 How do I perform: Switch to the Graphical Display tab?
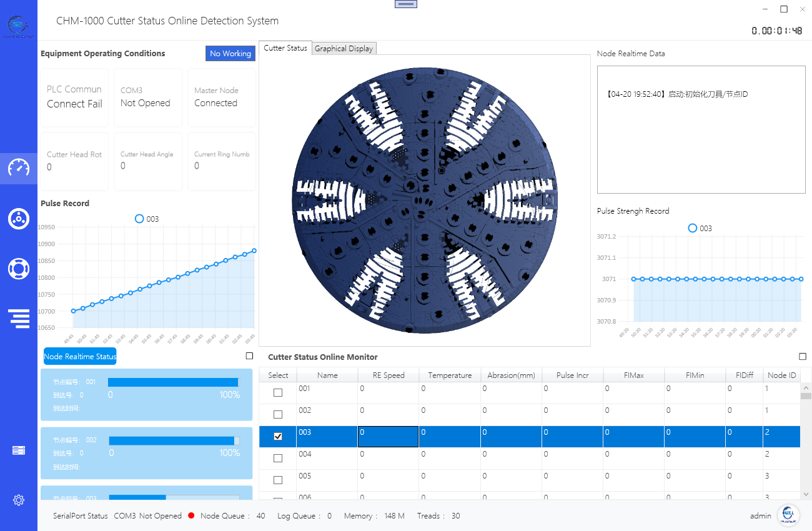coord(344,49)
